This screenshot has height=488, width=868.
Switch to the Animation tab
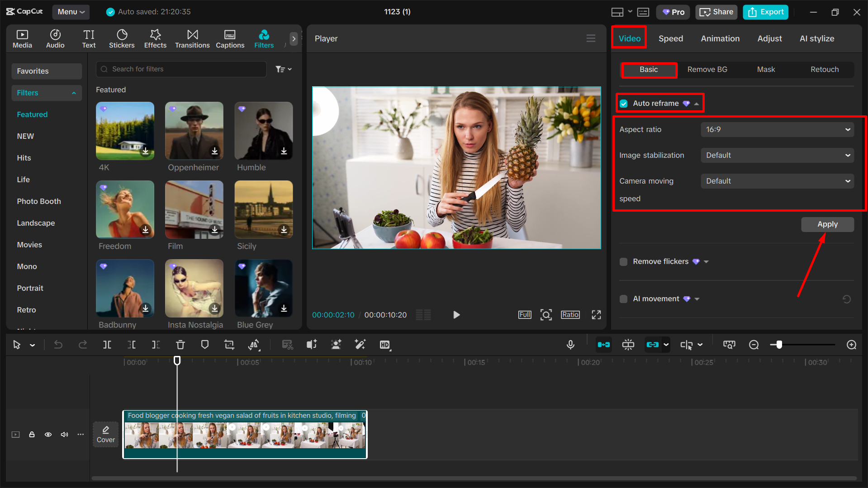click(720, 38)
